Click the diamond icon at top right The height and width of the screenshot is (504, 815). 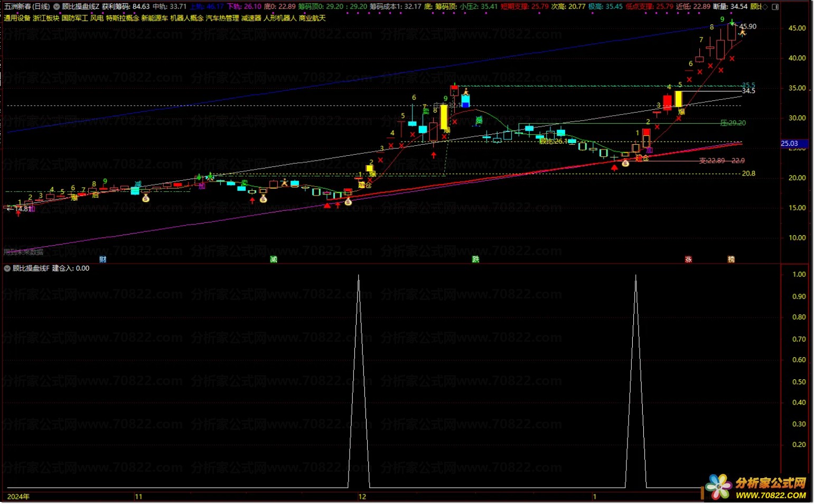click(x=765, y=7)
